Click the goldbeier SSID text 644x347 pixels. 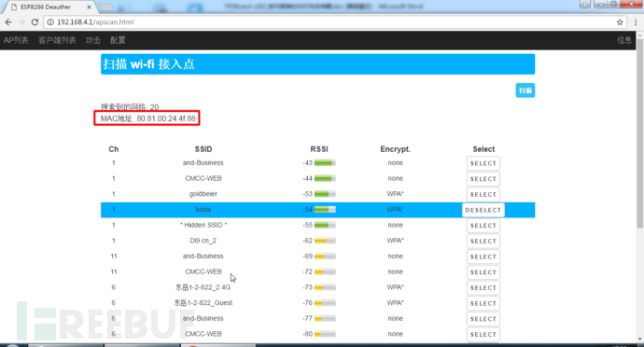(x=203, y=194)
